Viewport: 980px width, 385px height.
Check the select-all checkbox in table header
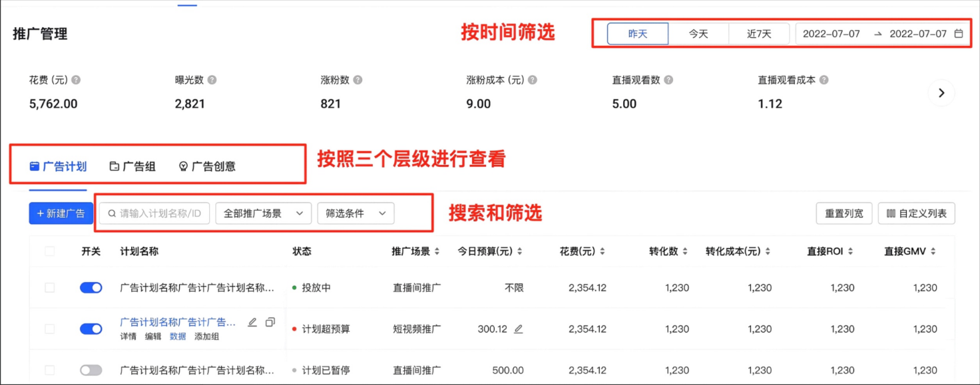(50, 251)
